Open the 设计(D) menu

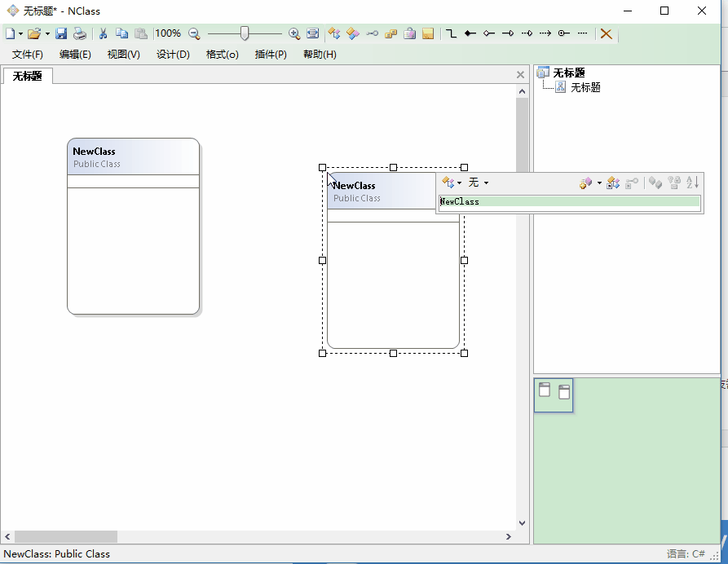[173, 55]
